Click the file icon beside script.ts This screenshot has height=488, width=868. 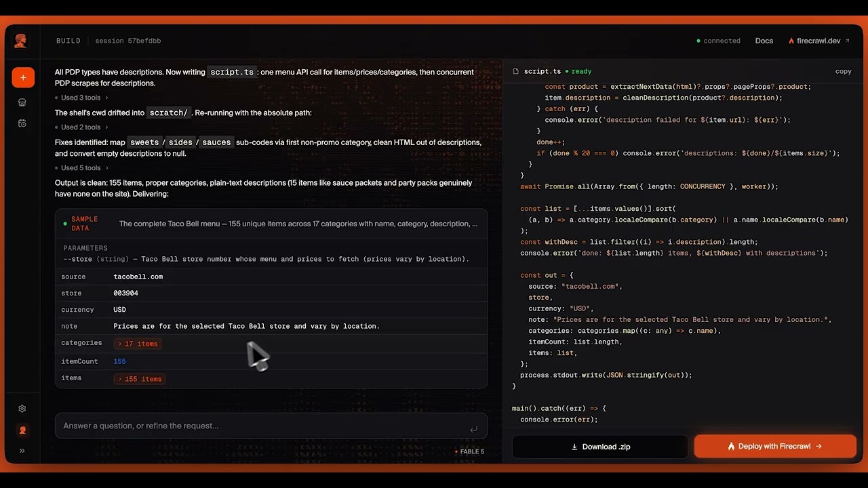516,71
